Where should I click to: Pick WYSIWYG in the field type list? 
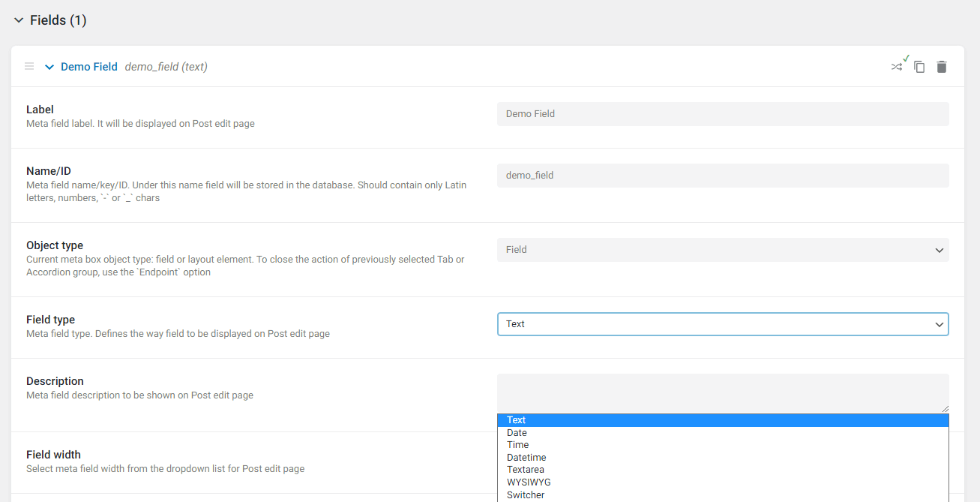(723, 482)
